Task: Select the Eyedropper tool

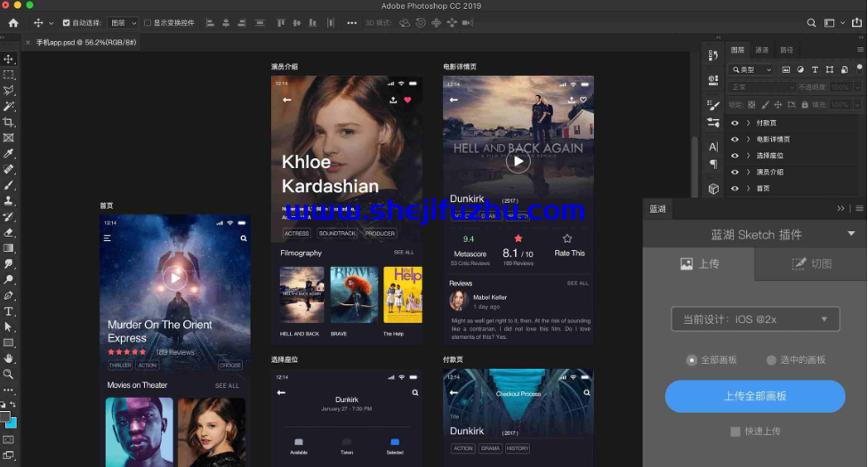Action: coord(8,154)
